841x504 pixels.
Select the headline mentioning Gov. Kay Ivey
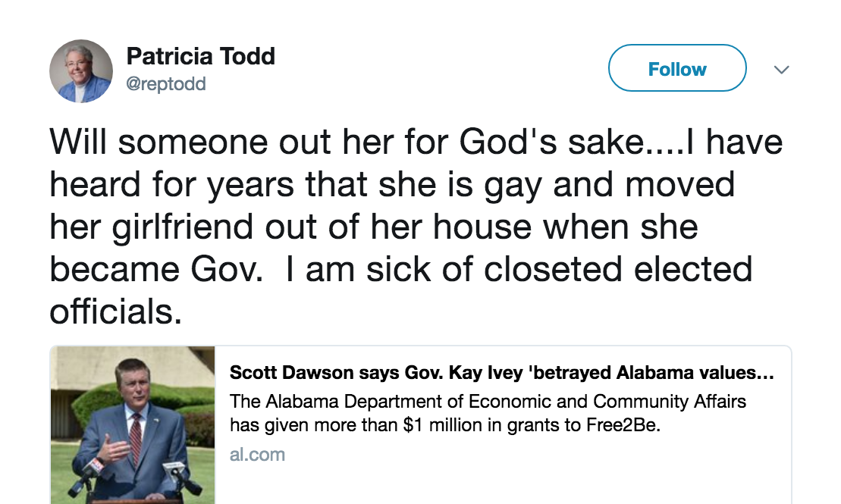pos(502,369)
